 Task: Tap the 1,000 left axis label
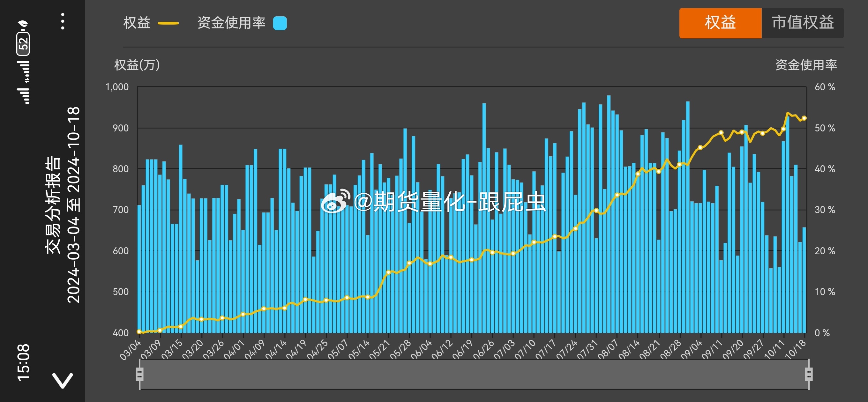[x=117, y=87]
